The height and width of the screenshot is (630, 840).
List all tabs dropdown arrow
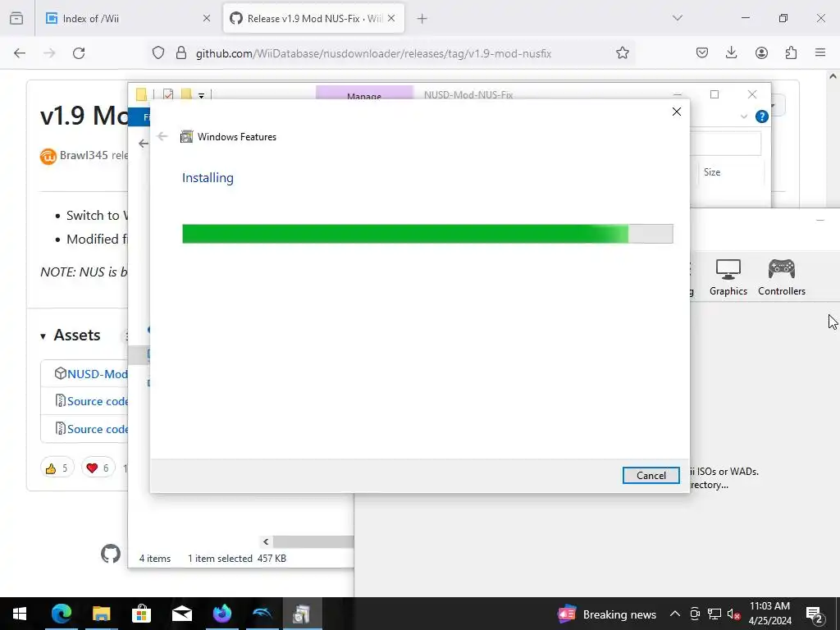[677, 18]
